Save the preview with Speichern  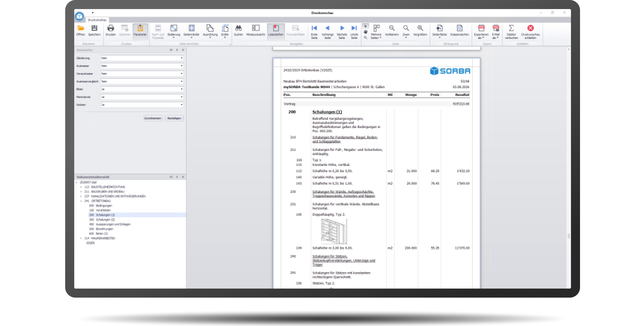pyautogui.click(x=94, y=30)
